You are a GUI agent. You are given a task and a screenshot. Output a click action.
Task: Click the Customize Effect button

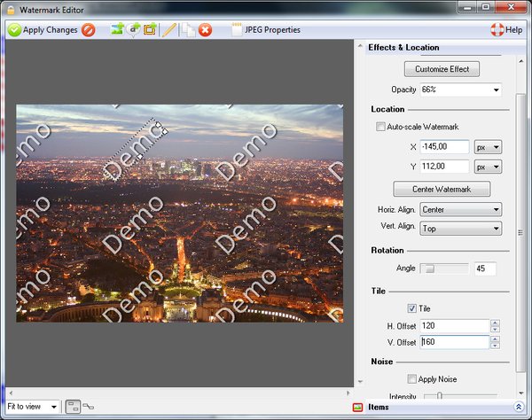(442, 69)
